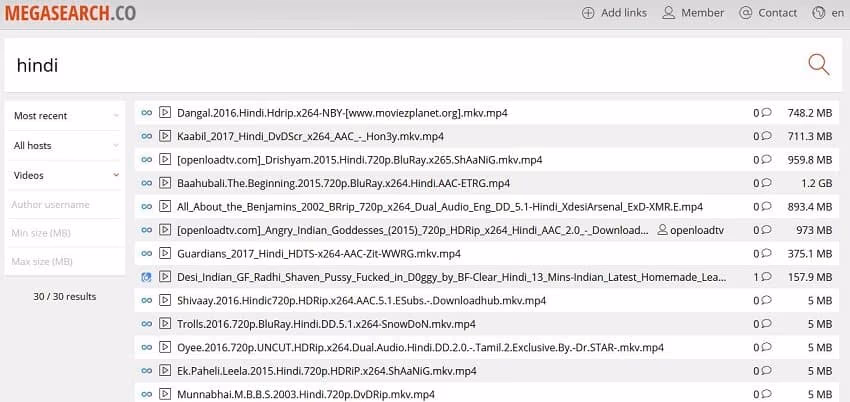Open the All_About_the_Benjamins_2002 file name

(440, 206)
